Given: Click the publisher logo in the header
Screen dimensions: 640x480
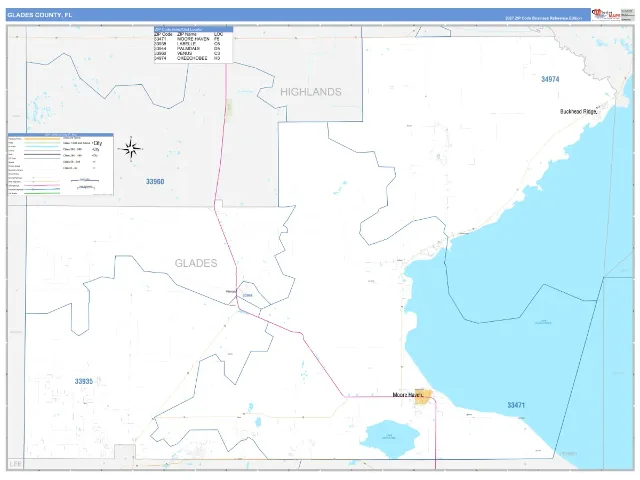Looking at the screenshot, I should tap(606, 14).
